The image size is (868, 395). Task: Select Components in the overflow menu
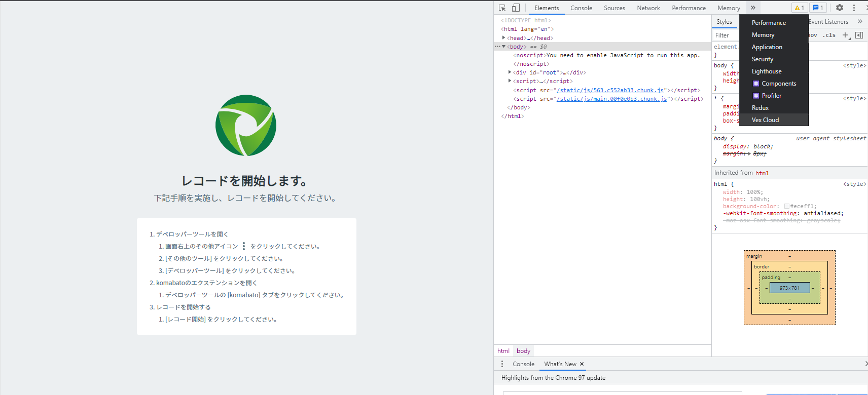tap(774, 84)
